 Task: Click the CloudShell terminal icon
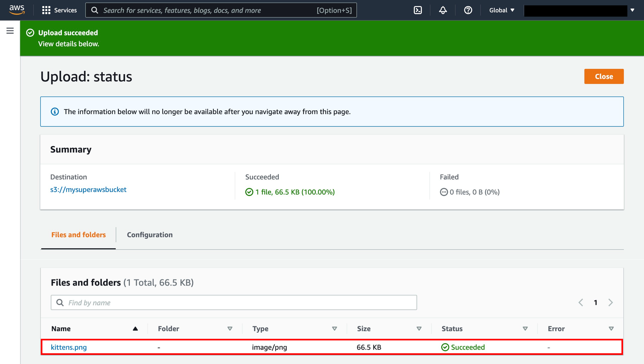418,10
